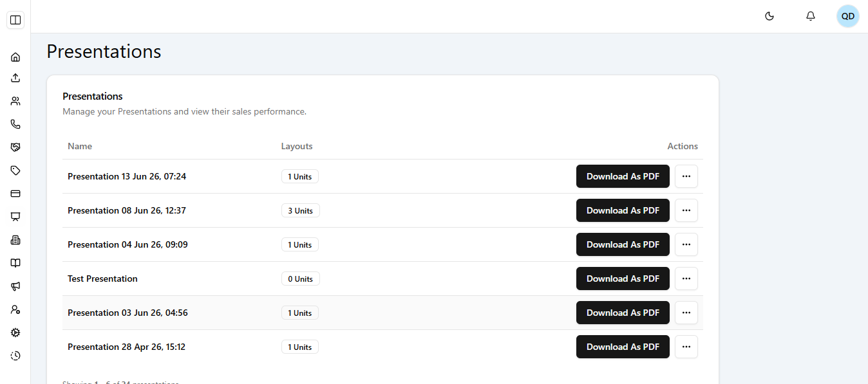
Task: Open the user settings icon in sidebar
Action: (x=15, y=309)
